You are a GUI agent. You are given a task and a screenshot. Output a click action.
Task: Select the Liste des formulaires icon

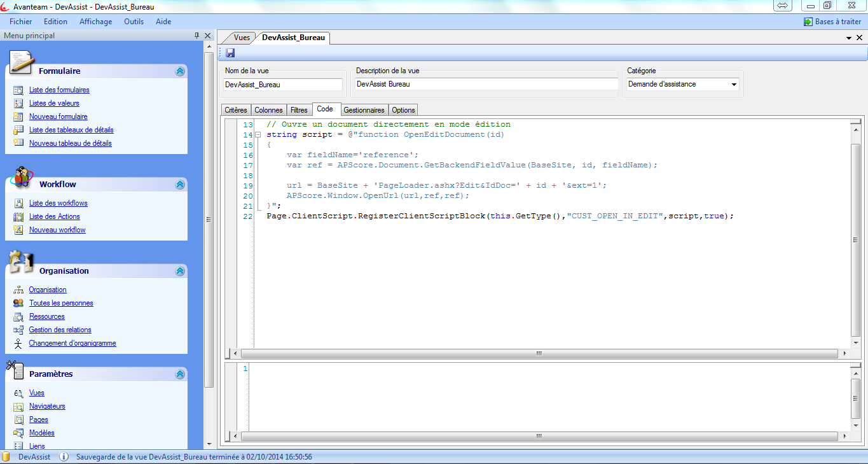(18, 89)
